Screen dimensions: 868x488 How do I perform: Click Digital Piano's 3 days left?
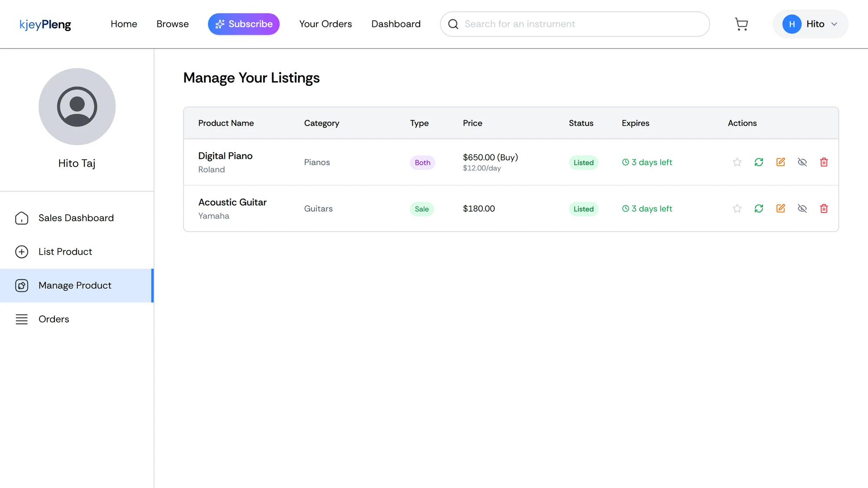pos(647,162)
